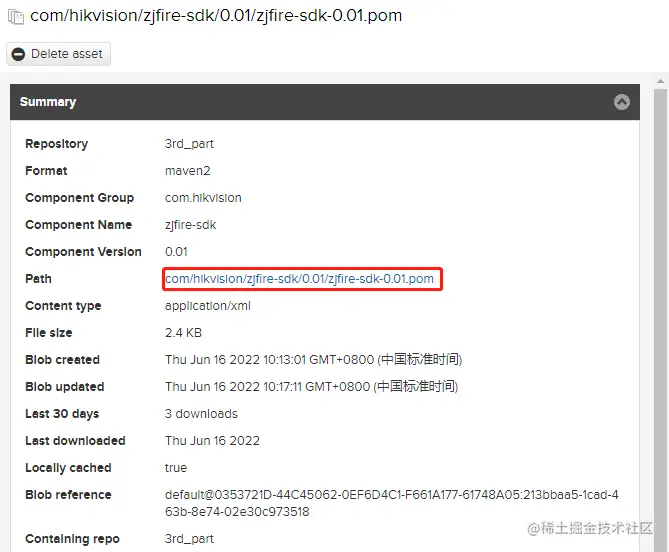Select the Component Version value 0.01

176,252
